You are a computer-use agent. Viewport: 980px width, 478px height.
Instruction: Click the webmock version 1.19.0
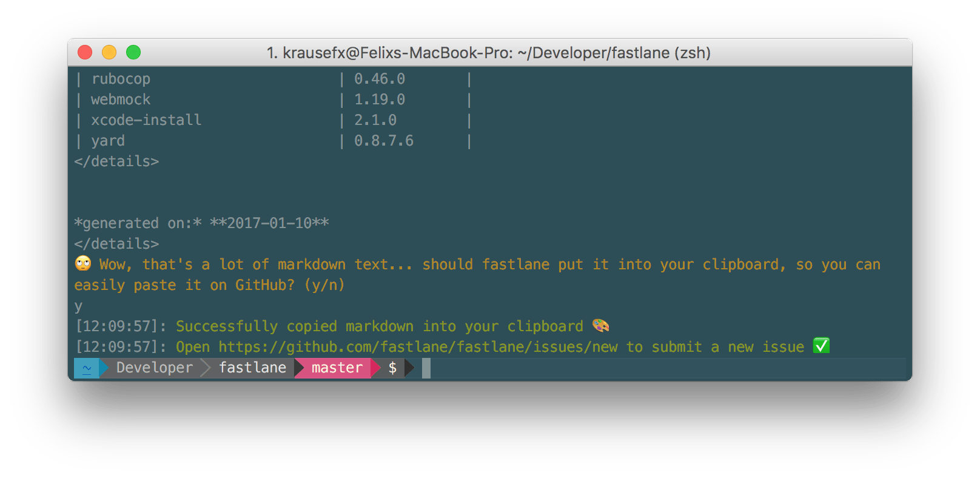pos(380,99)
